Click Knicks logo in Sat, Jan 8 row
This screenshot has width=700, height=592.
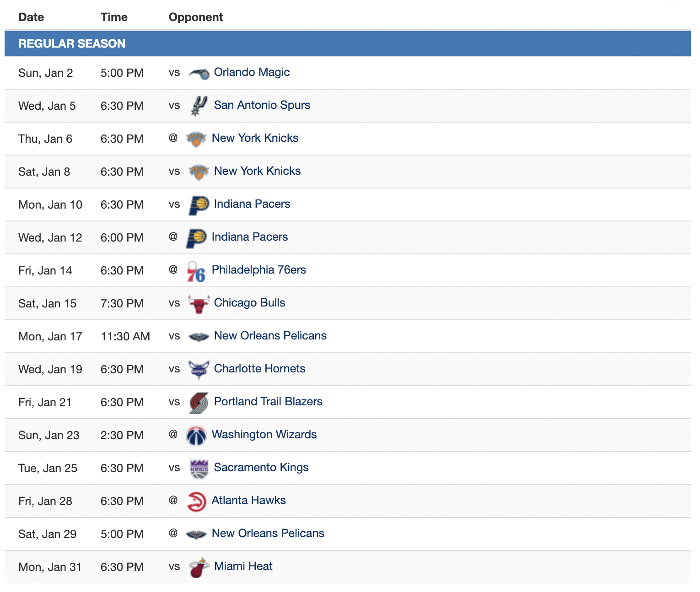(x=199, y=172)
